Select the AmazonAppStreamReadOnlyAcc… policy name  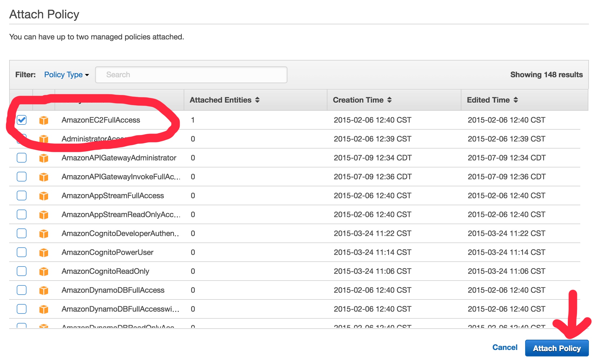point(121,215)
